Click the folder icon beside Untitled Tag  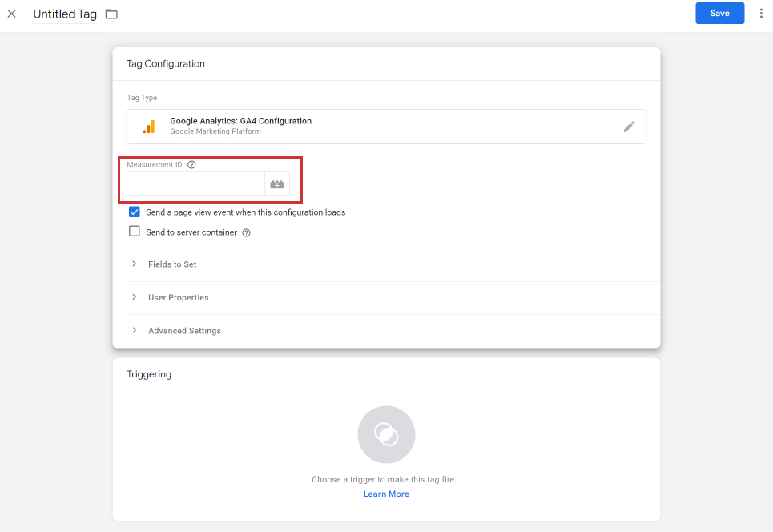pos(111,14)
